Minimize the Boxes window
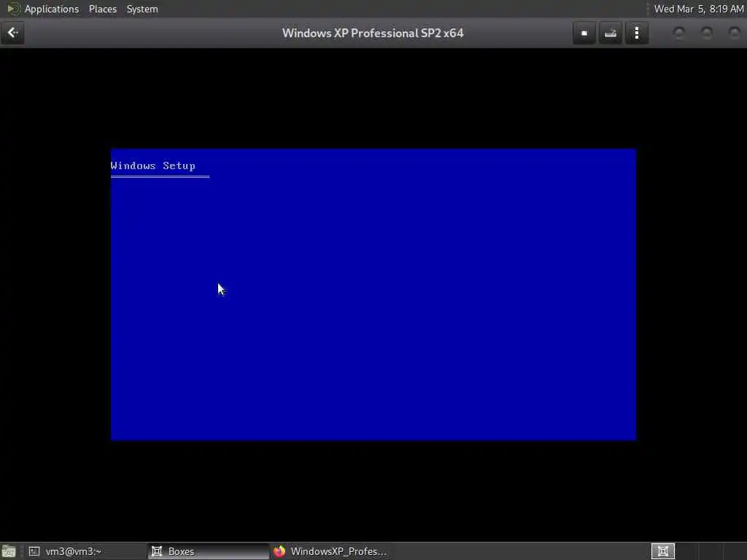 click(x=679, y=33)
